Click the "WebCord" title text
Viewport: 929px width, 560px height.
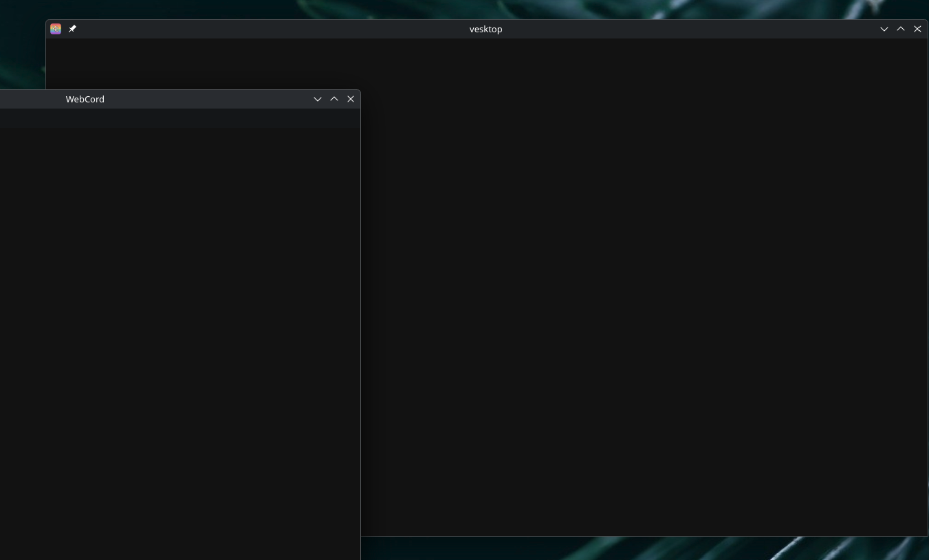coord(85,99)
